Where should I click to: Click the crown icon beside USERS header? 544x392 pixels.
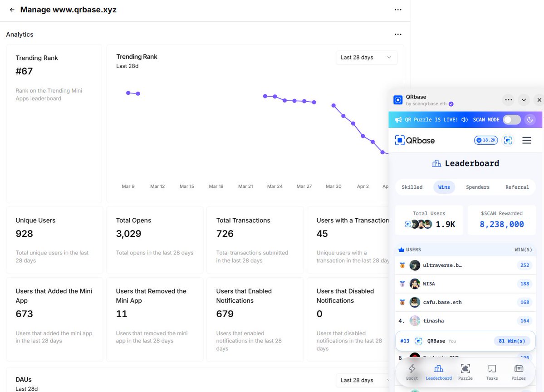pos(402,250)
